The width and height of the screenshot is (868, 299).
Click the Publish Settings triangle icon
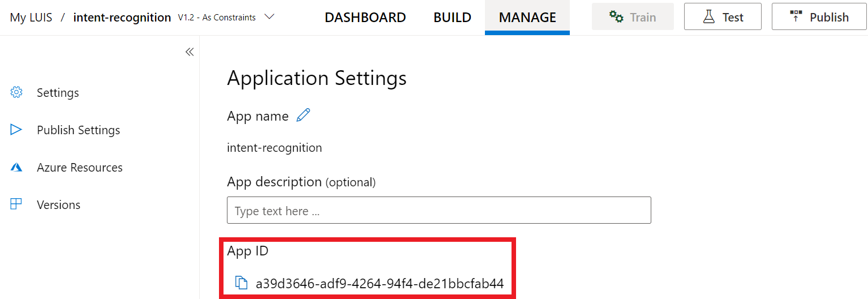tap(16, 130)
